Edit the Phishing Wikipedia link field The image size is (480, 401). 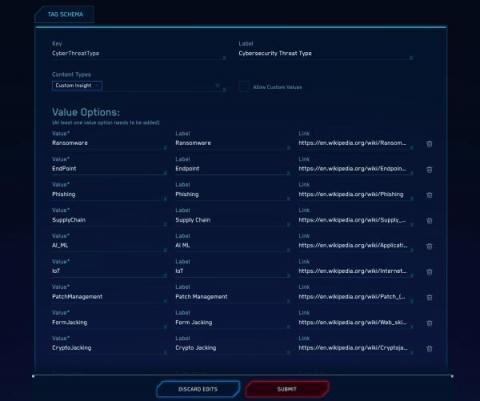(x=356, y=194)
